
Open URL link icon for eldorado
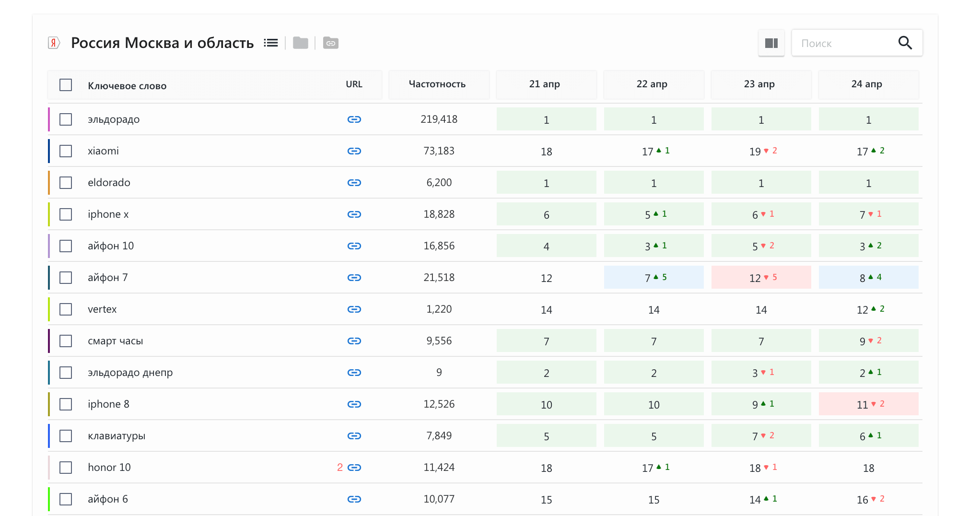click(x=354, y=183)
